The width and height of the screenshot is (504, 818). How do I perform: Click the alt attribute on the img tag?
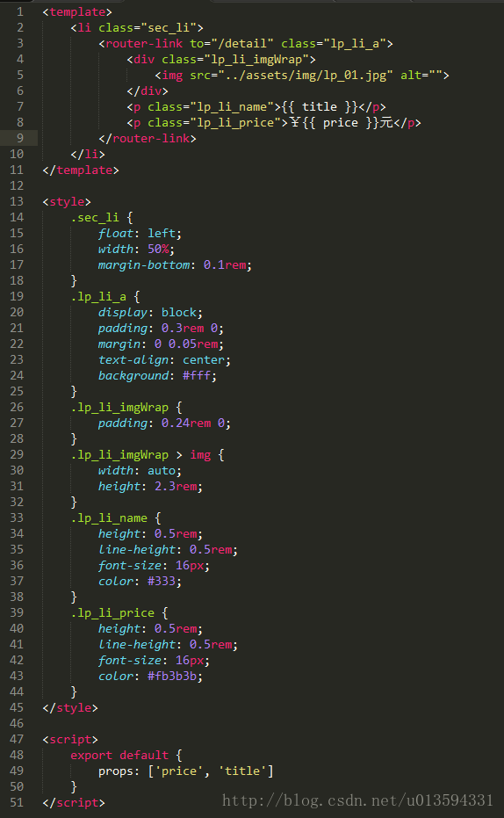click(x=421, y=76)
